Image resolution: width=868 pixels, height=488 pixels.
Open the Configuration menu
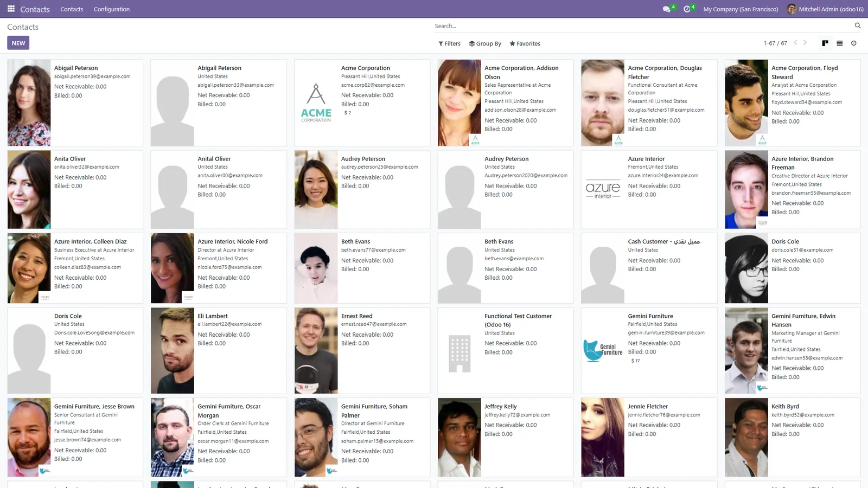[x=112, y=9]
